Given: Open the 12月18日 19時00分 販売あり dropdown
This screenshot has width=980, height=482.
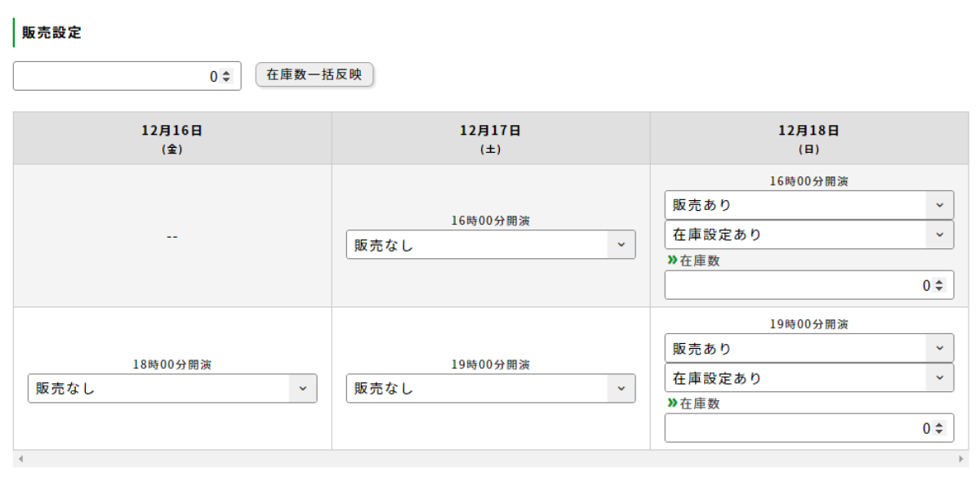Looking at the screenshot, I should (x=808, y=348).
